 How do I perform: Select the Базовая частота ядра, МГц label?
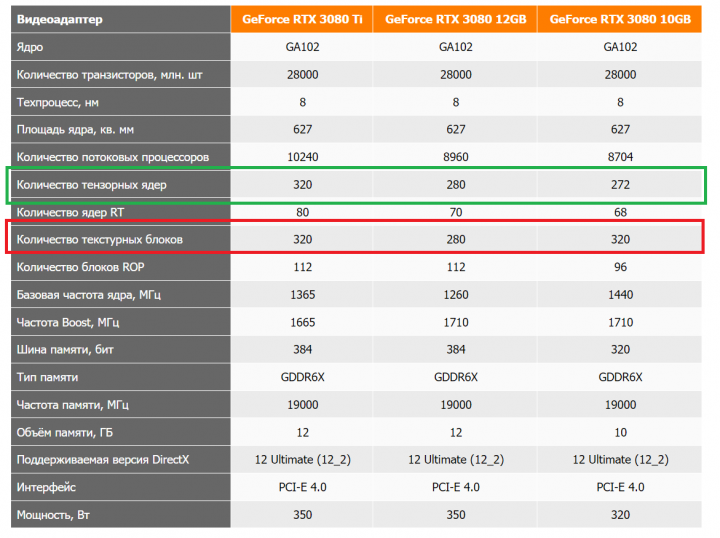click(89, 295)
